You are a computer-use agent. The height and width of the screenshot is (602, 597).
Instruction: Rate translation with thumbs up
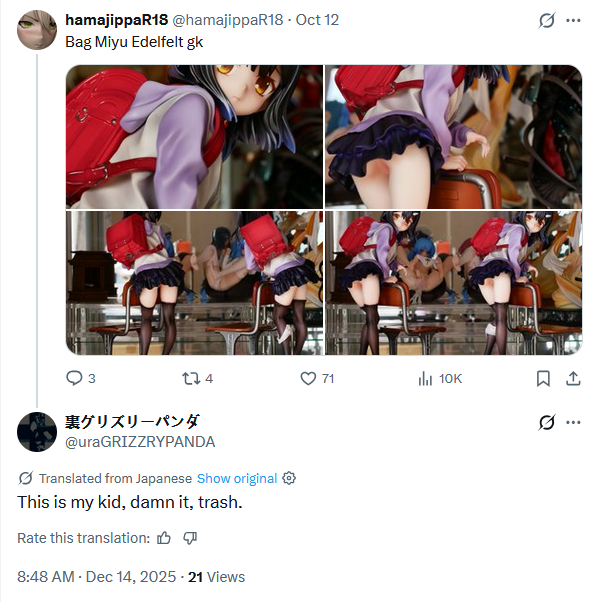[164, 538]
